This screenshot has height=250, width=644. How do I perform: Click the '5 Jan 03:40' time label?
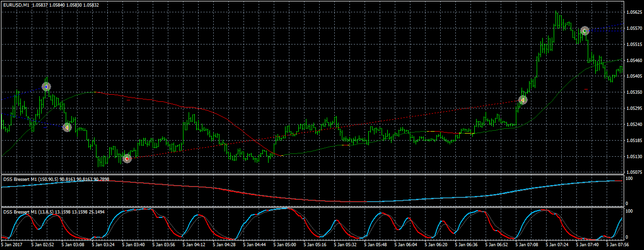134,245
